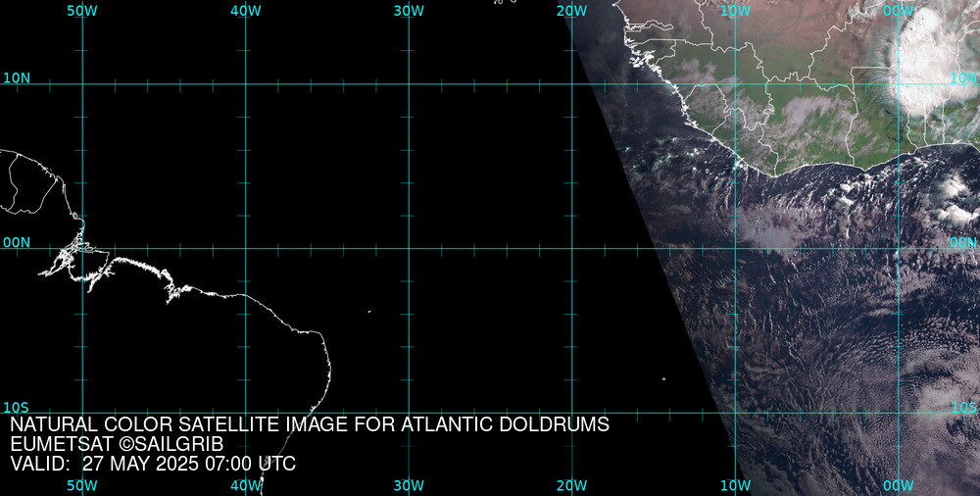Click the 00N label on the left edge

pos(17,243)
